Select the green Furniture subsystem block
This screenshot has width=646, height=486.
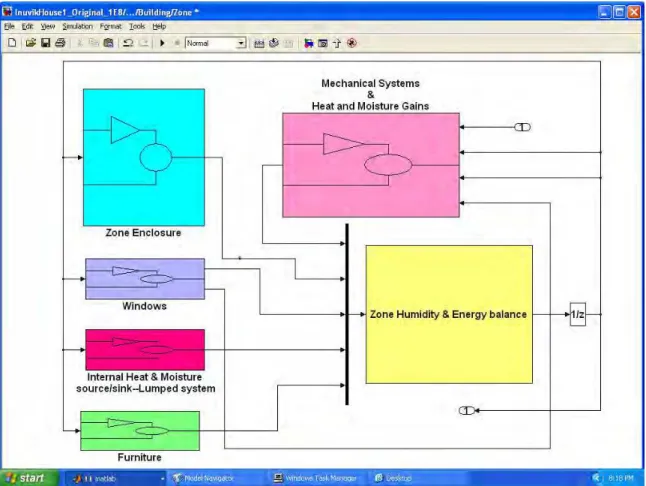[x=140, y=431]
